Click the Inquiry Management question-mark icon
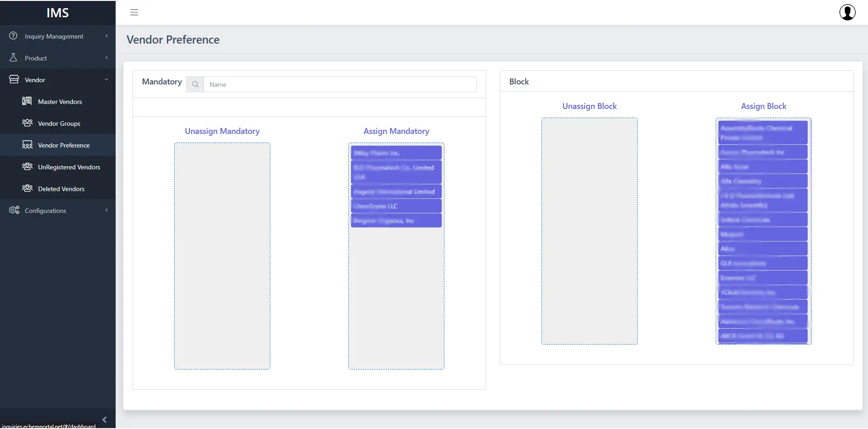This screenshot has height=429, width=868. click(14, 36)
